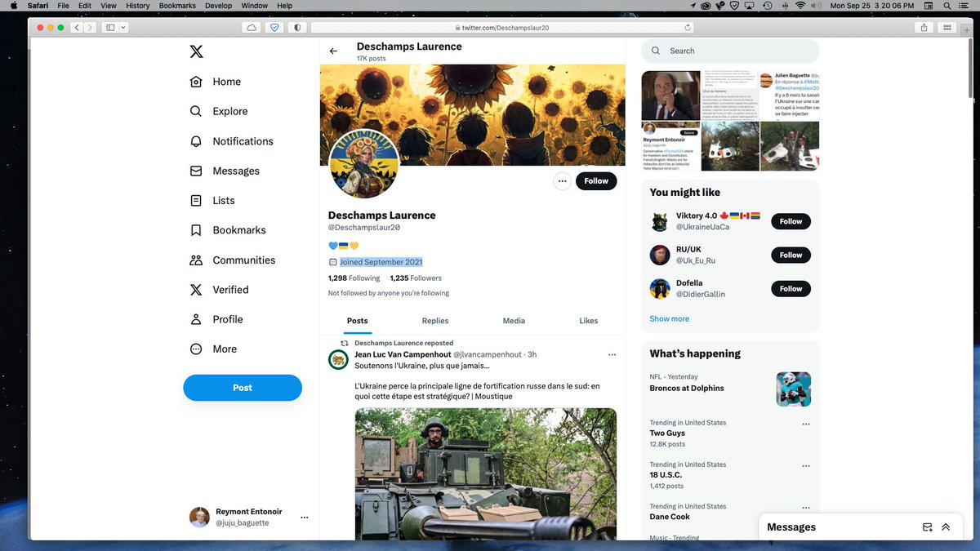Viewport: 980px width, 551px height.
Task: Follow the Viktory 4.0 account
Action: pyautogui.click(x=790, y=221)
